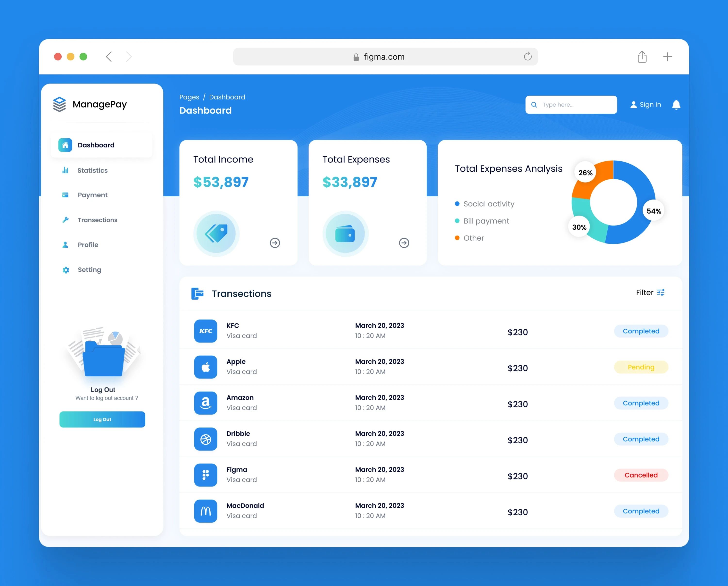Open the Statistics menu item

click(92, 170)
